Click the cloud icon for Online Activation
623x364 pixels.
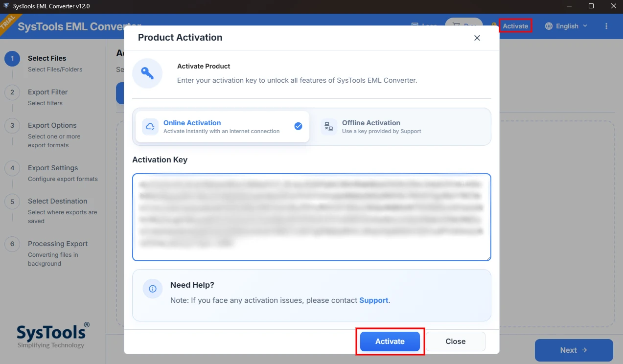click(x=150, y=127)
